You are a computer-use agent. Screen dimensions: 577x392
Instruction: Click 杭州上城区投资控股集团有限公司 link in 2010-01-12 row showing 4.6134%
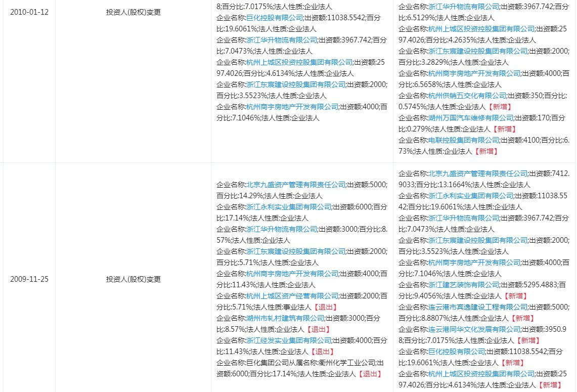point(299,62)
